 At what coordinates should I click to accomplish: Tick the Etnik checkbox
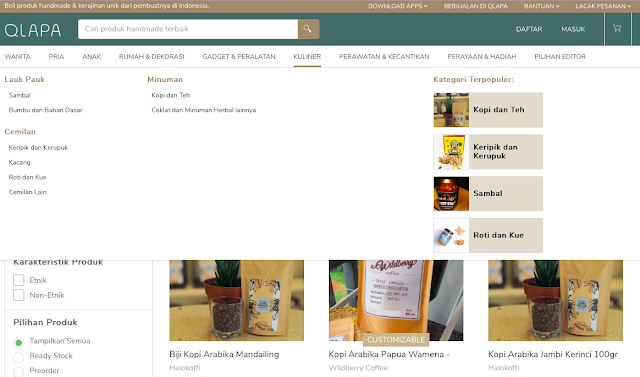pos(18,280)
